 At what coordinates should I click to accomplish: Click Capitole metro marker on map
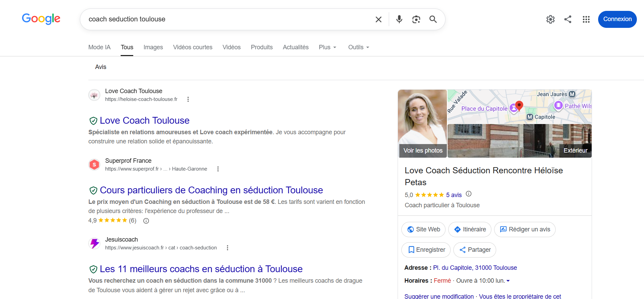point(530,117)
